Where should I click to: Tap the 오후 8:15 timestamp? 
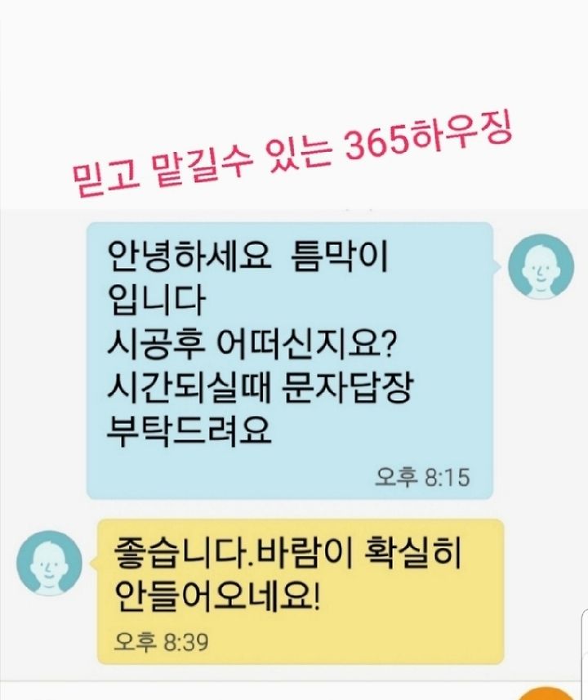click(x=422, y=477)
